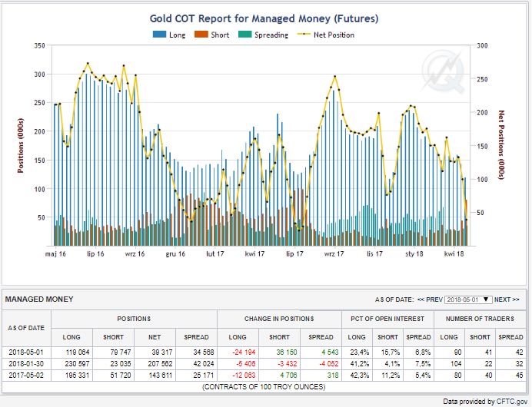Click the Positions (000s) axis title
The height and width of the screenshot is (407, 532).
coord(21,146)
